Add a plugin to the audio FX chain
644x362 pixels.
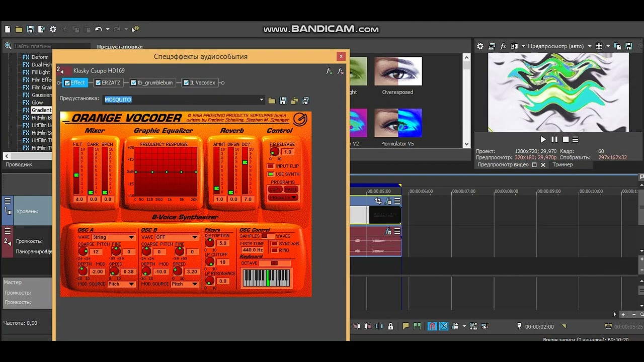pyautogui.click(x=329, y=71)
